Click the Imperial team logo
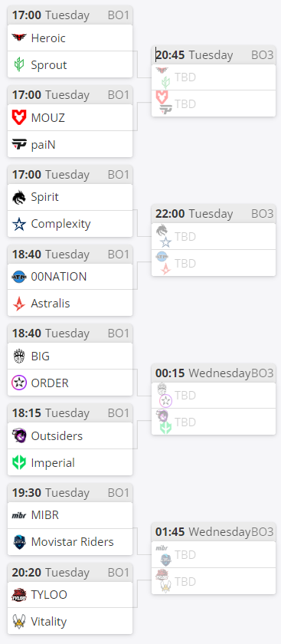The width and height of the screenshot is (281, 644). (x=19, y=463)
